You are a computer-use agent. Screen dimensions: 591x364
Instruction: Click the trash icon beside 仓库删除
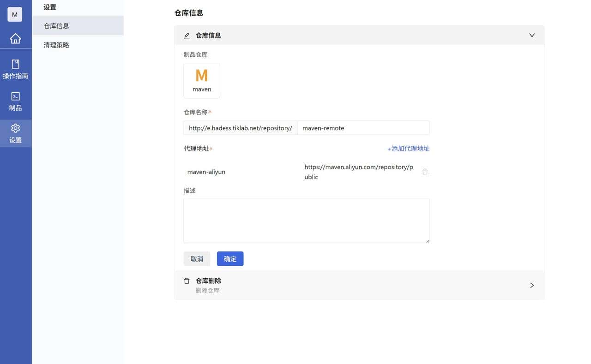(187, 280)
